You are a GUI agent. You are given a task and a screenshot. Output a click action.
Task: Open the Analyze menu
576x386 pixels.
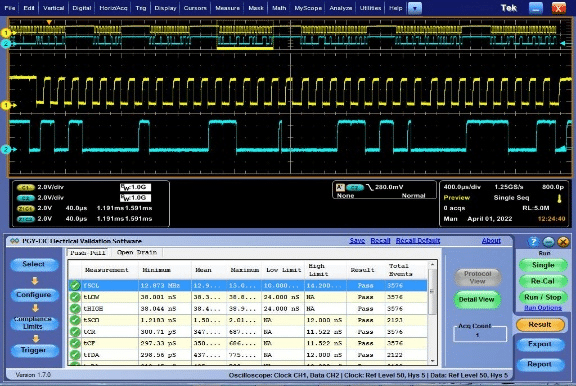341,8
